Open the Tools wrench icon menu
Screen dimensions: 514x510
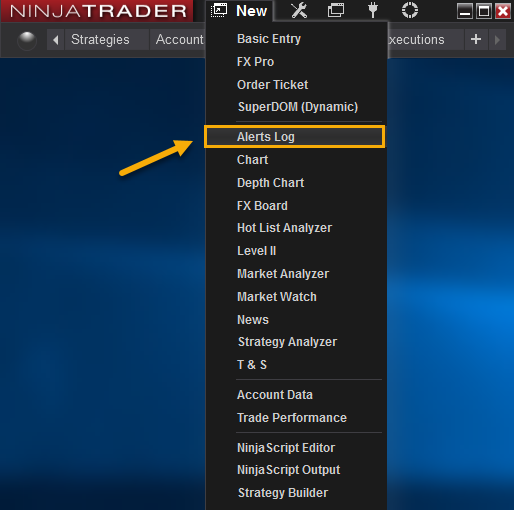[x=299, y=11]
